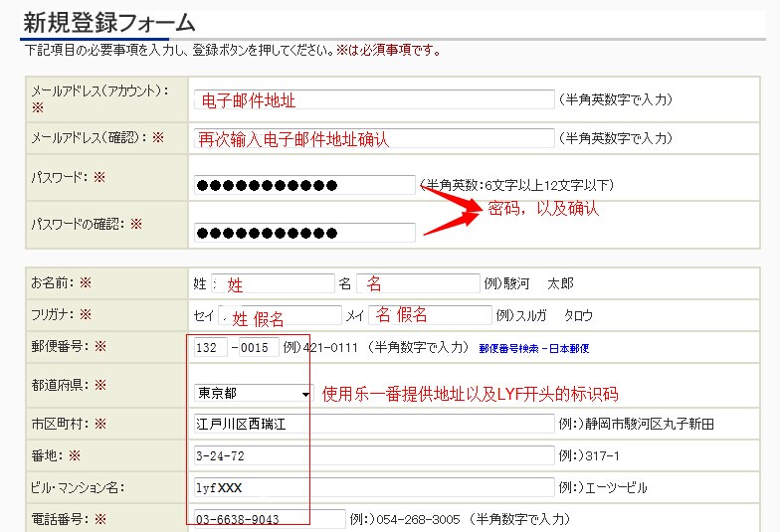
Task: Click the メールアドレス(アカウント) email input field
Action: [374, 99]
